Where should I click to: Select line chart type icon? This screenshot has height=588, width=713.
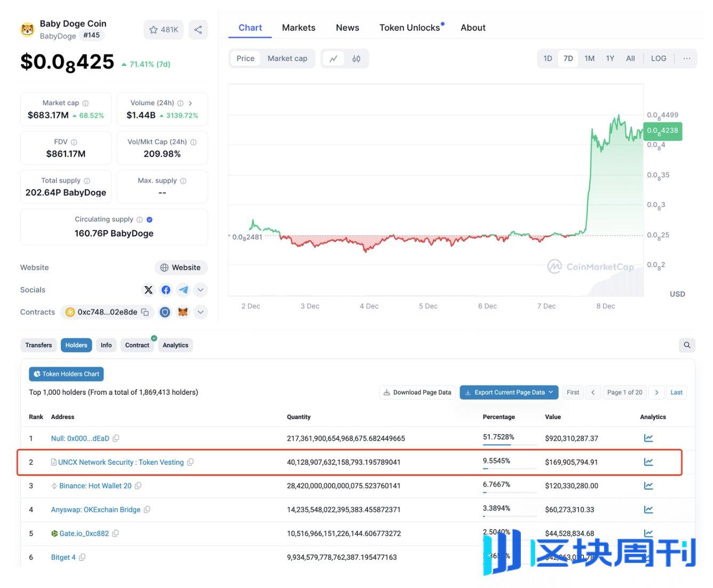[334, 59]
